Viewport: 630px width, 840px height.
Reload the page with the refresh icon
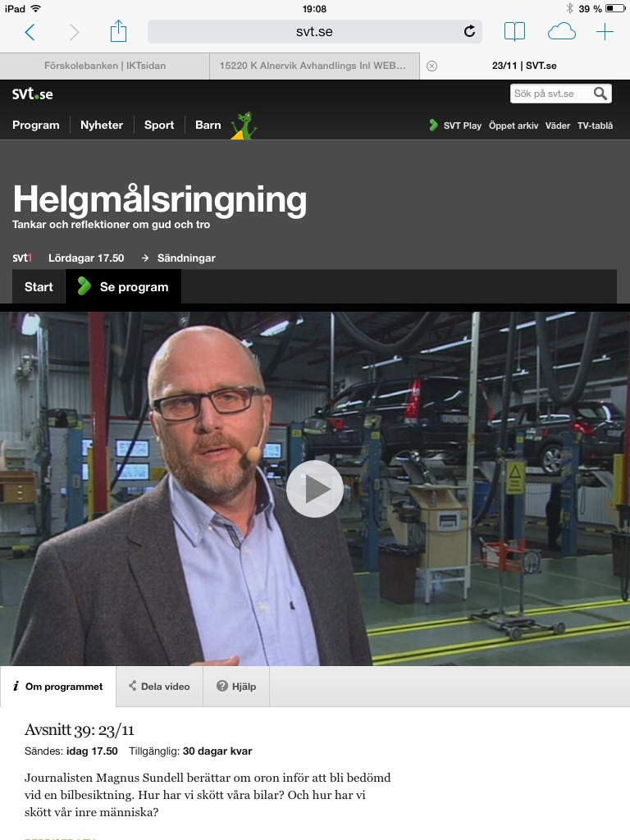coord(469,32)
